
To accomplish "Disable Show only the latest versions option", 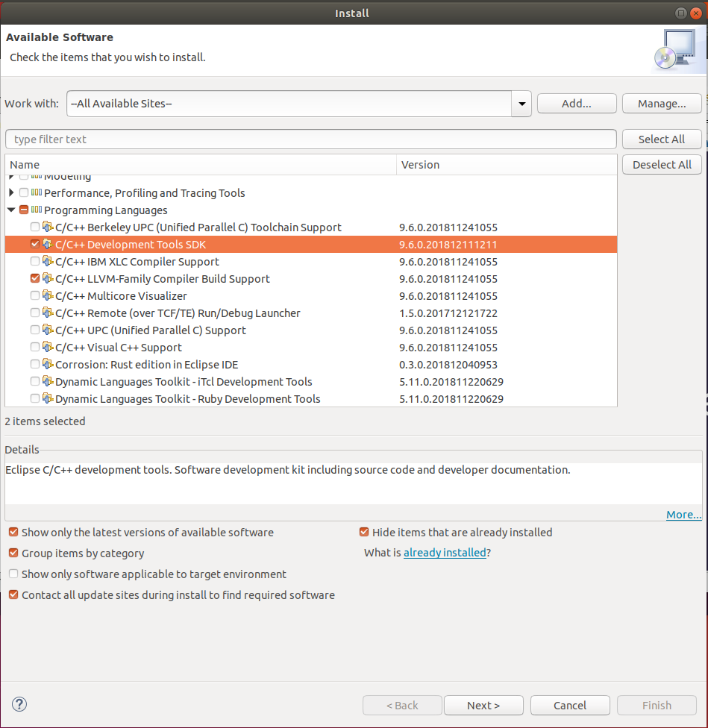I will coord(13,532).
